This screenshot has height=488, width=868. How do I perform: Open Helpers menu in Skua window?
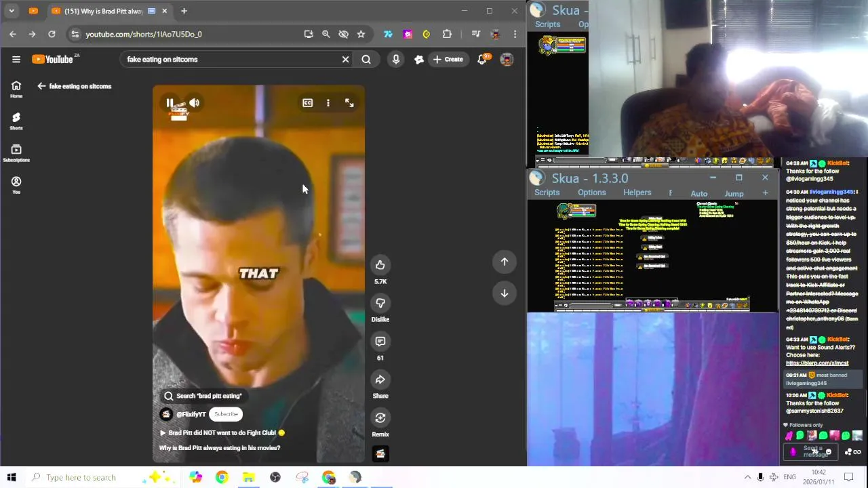pyautogui.click(x=637, y=192)
